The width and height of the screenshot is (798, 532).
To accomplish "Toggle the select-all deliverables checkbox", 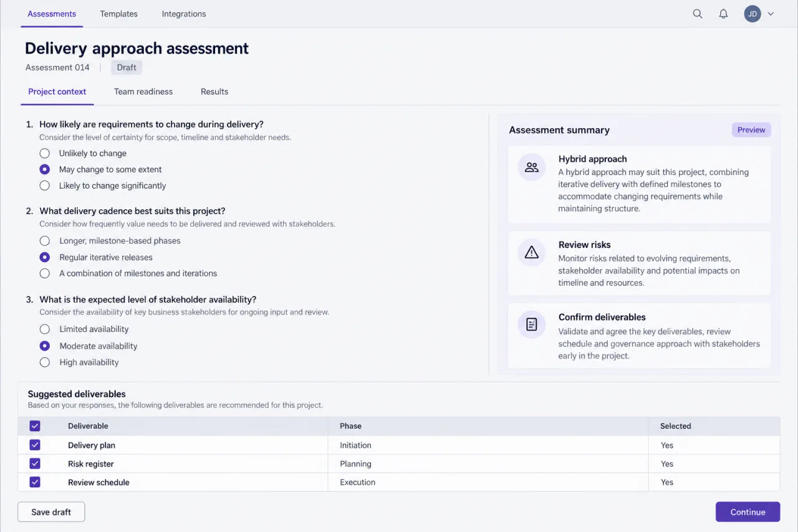I will (x=35, y=426).
